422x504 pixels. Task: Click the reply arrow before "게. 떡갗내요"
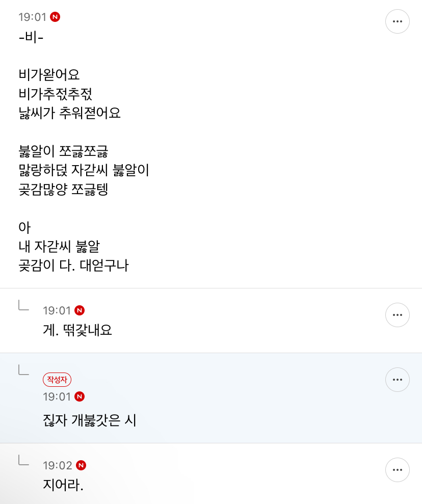23,305
